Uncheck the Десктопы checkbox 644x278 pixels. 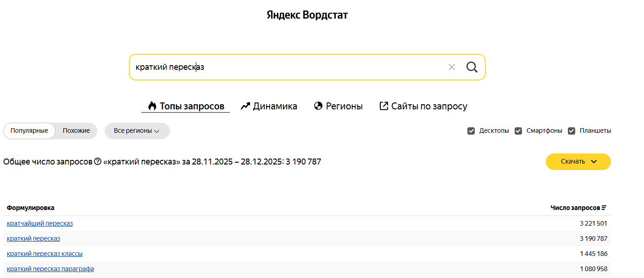pos(471,130)
